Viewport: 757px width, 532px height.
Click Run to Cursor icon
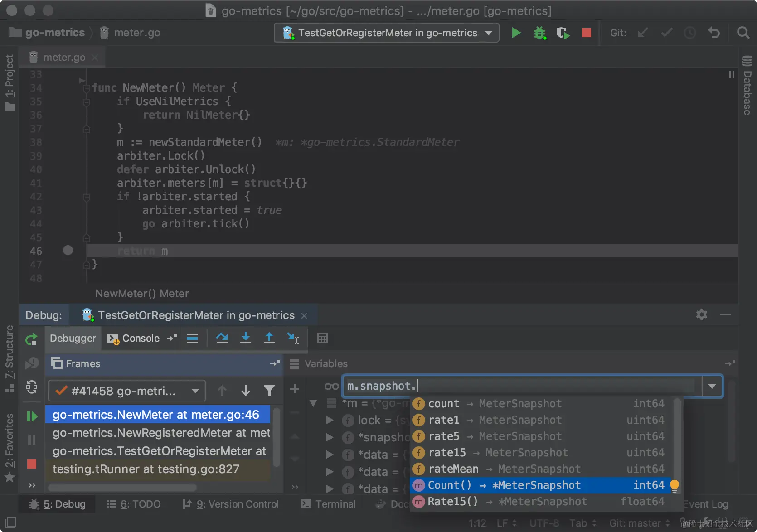pos(293,339)
